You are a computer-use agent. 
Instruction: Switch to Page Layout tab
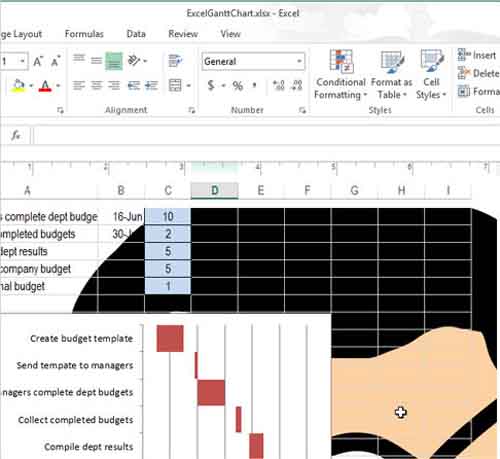pyautogui.click(x=21, y=34)
